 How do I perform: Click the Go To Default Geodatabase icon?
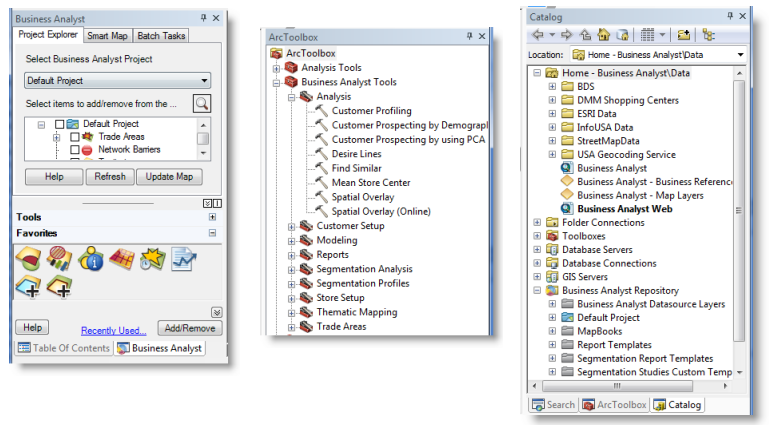(623, 35)
